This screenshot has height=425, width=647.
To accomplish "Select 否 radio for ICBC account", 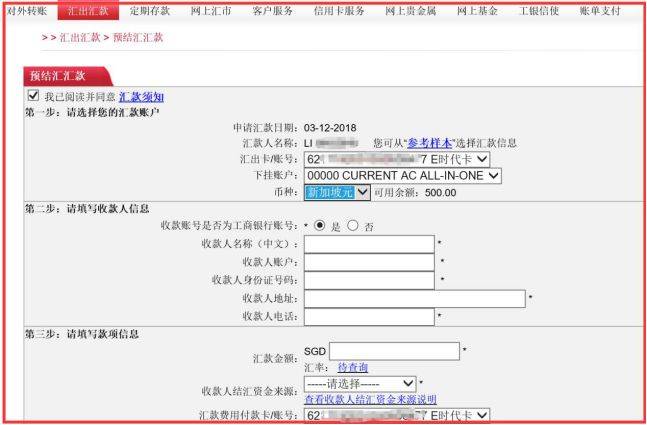I will point(353,226).
